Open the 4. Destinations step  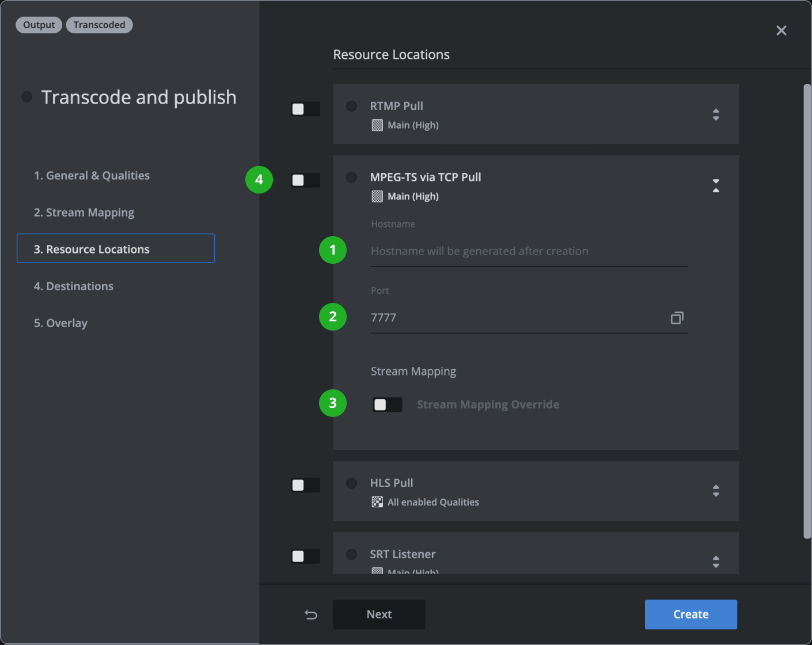[x=74, y=286]
